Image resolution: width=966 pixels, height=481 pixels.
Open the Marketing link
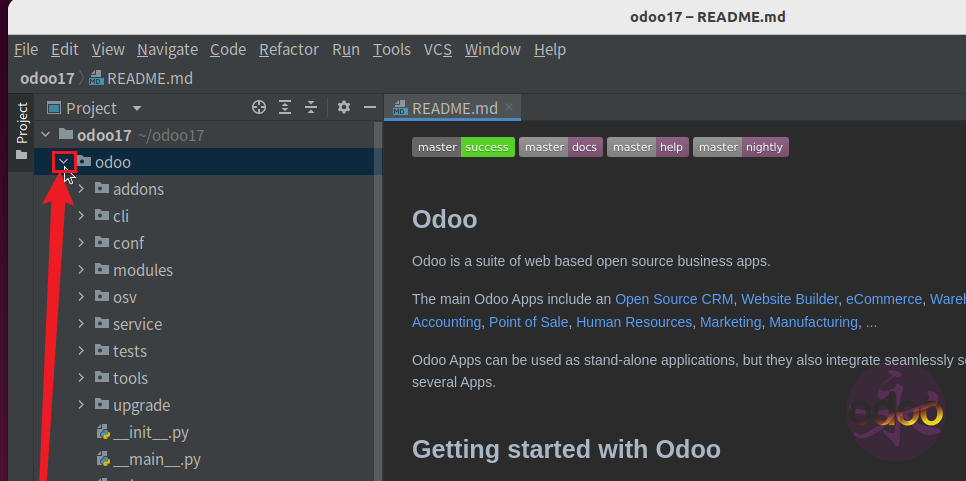pyautogui.click(x=731, y=322)
